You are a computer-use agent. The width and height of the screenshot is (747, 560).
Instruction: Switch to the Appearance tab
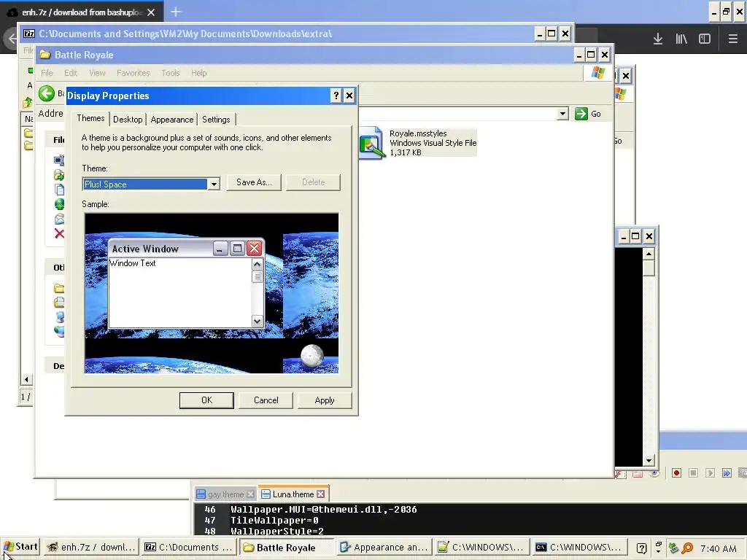click(x=172, y=120)
